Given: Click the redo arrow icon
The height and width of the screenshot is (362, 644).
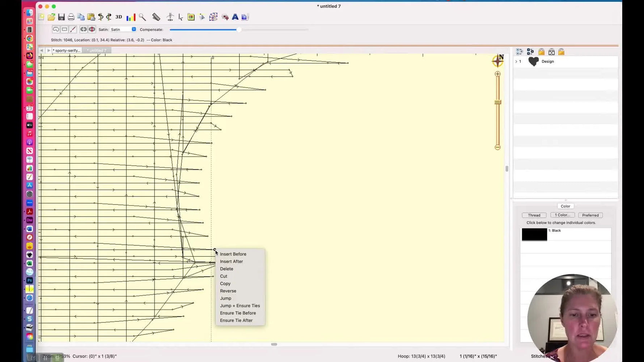Looking at the screenshot, I should [x=109, y=17].
